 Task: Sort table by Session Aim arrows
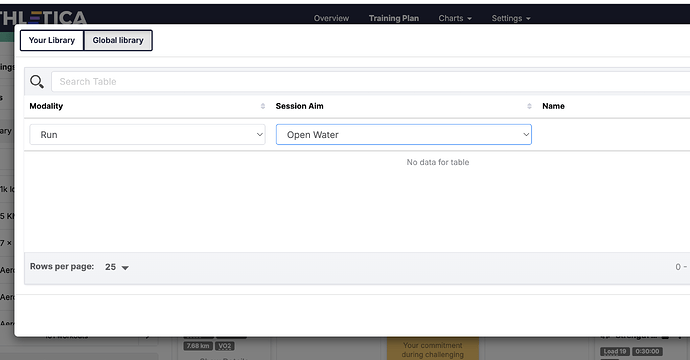pos(529,106)
